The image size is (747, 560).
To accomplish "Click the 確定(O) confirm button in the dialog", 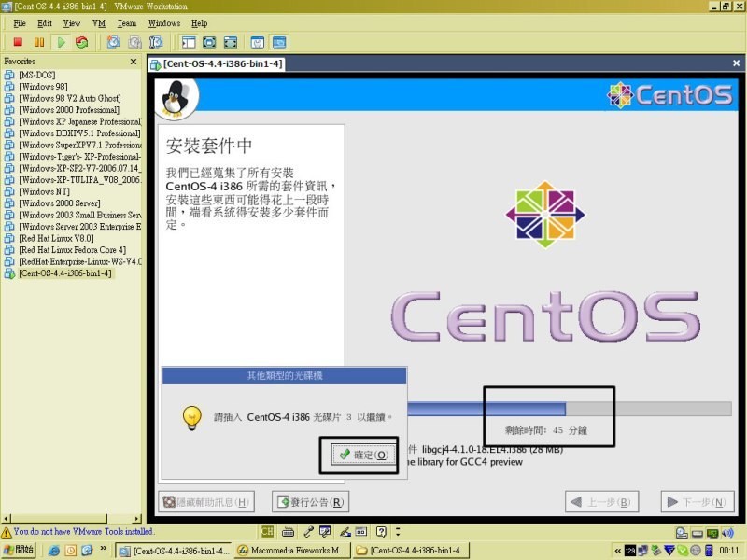I will coord(363,455).
